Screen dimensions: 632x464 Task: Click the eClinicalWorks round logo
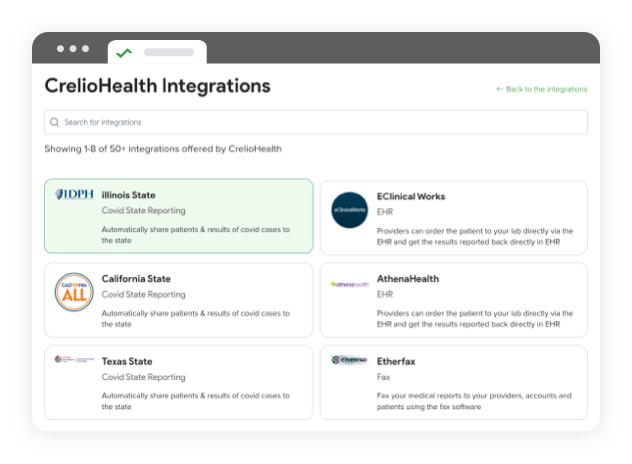pyautogui.click(x=349, y=209)
